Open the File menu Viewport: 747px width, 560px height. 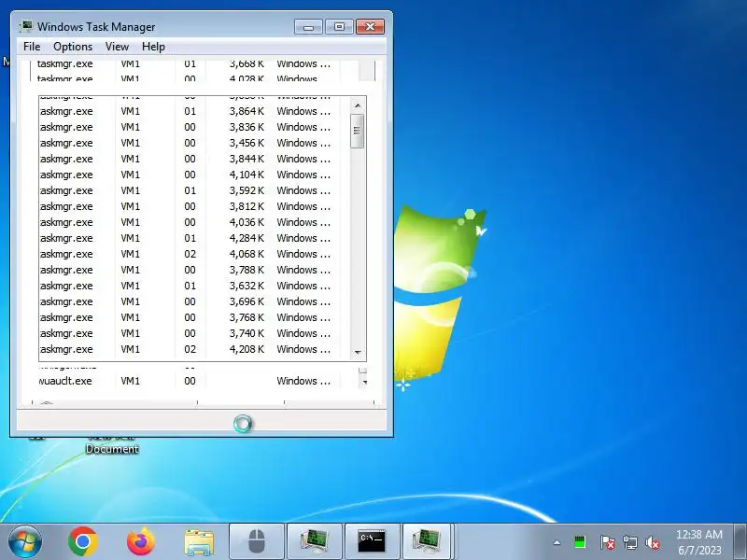(32, 47)
